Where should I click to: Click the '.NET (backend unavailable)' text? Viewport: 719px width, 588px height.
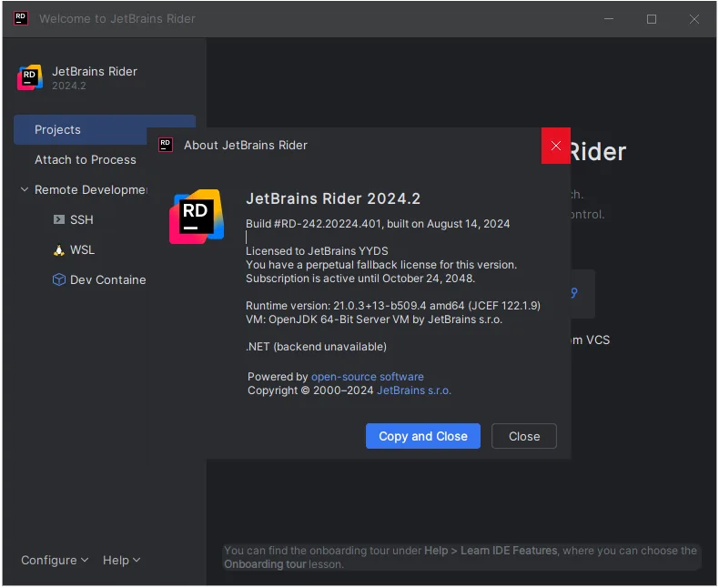click(316, 347)
